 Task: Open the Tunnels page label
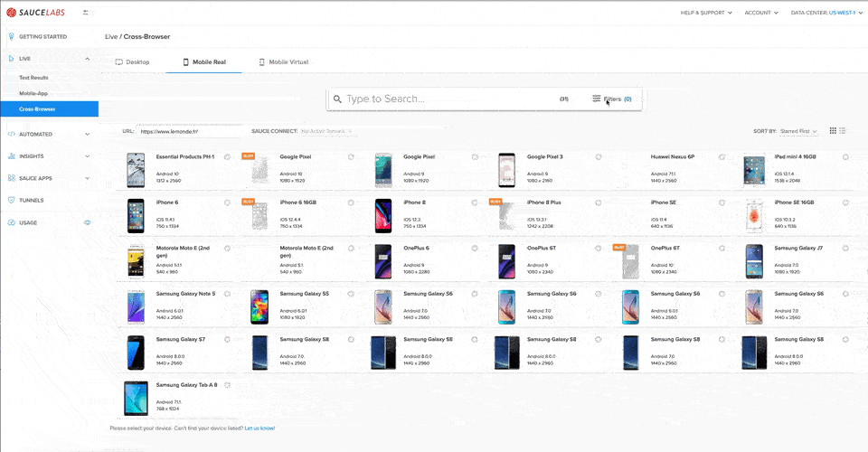pos(31,201)
